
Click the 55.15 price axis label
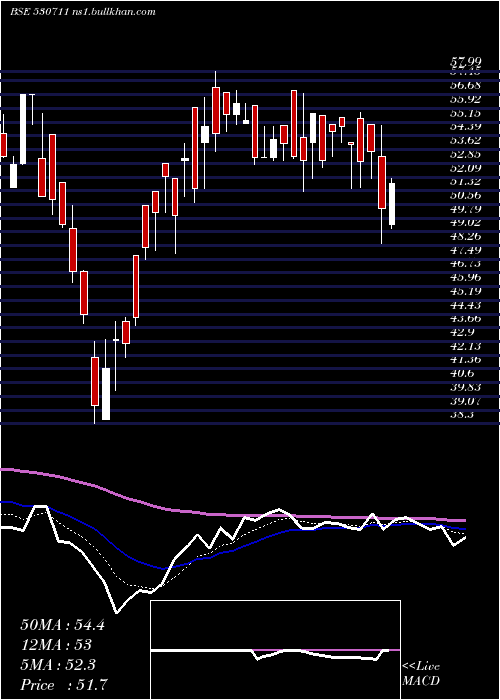(466, 113)
